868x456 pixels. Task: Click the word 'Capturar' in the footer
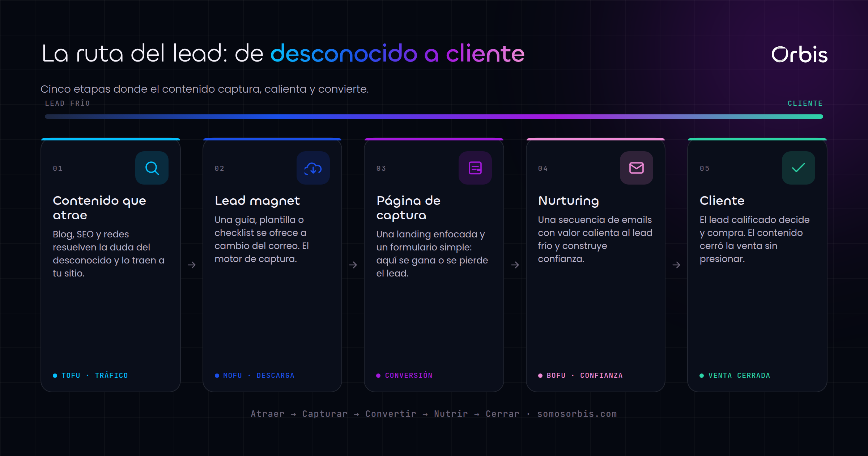[325, 414]
